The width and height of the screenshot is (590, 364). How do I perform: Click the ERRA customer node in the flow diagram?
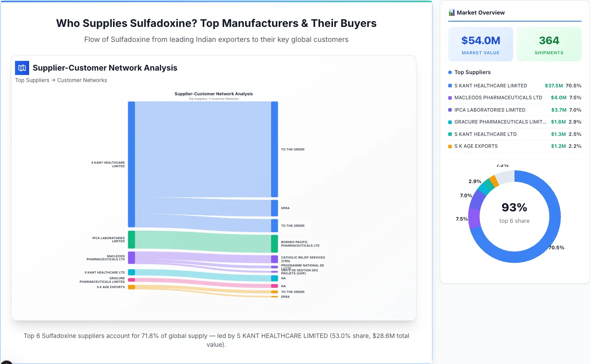(275, 207)
